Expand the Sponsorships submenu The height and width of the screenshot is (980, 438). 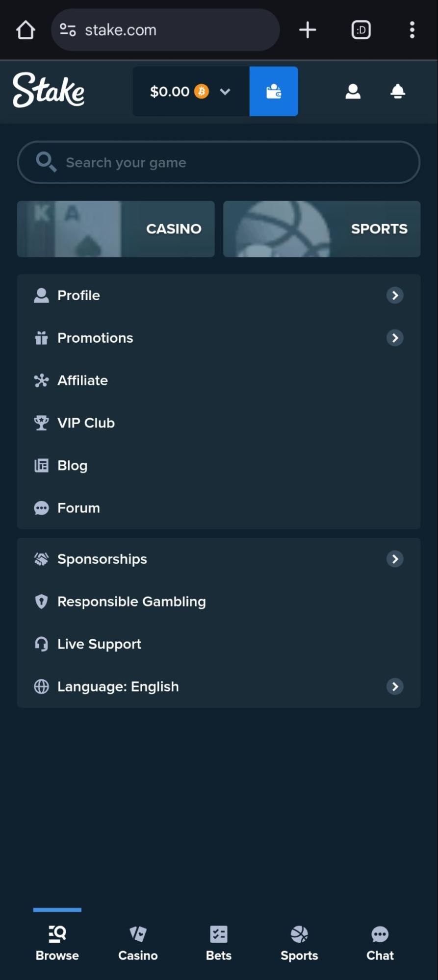coord(395,559)
